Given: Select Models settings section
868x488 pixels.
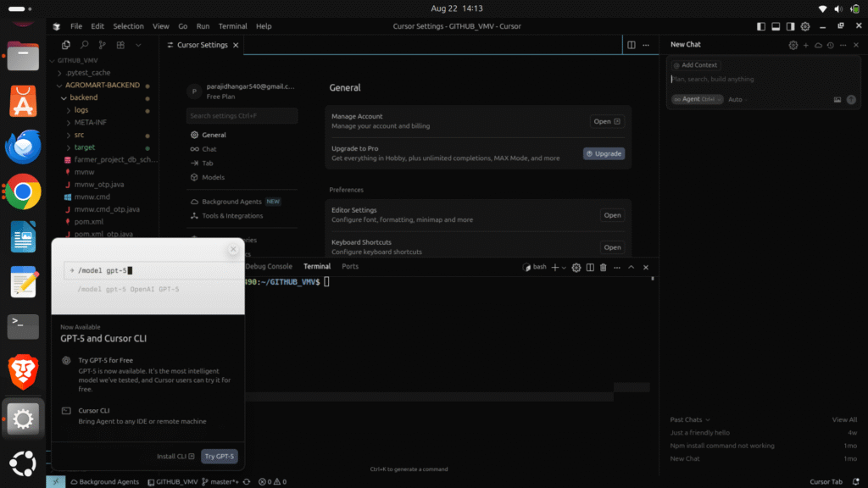Looking at the screenshot, I should tap(213, 178).
